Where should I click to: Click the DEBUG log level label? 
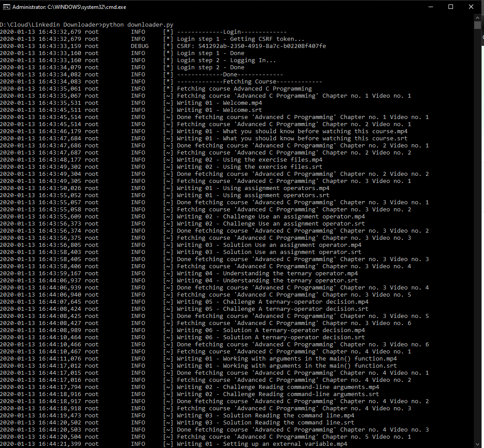(139, 46)
